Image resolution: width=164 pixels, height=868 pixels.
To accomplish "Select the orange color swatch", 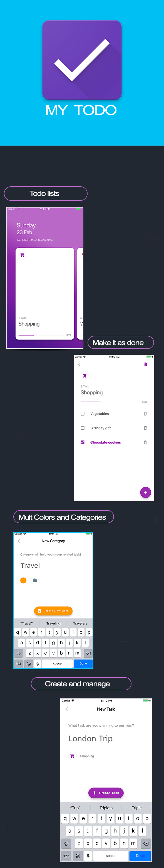I will tap(23, 580).
